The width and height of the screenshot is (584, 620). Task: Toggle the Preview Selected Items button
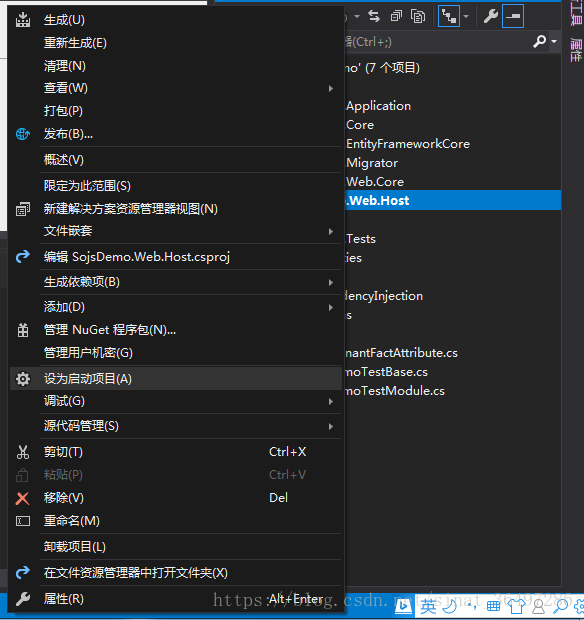(x=513, y=16)
